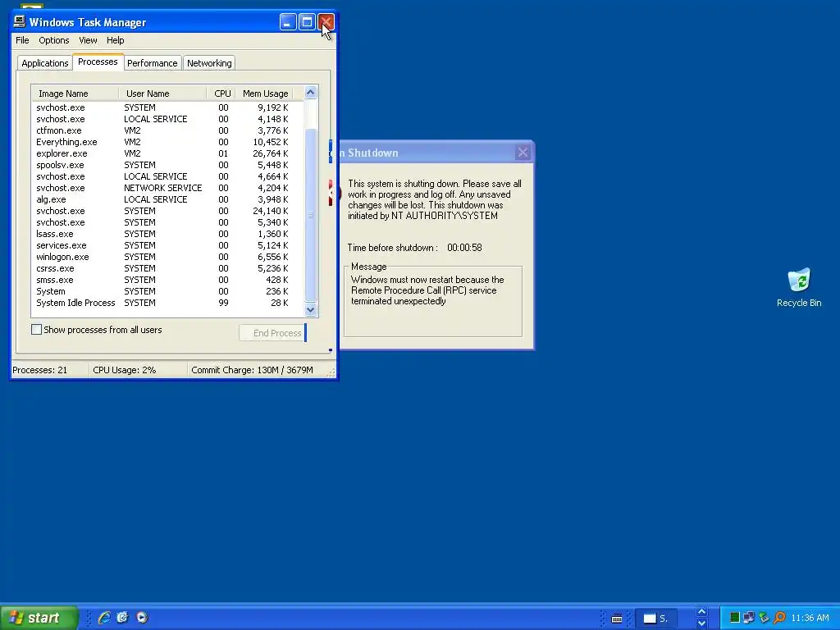The height and width of the screenshot is (630, 840).
Task: Select the explorer.exe process row
Action: [x=167, y=153]
